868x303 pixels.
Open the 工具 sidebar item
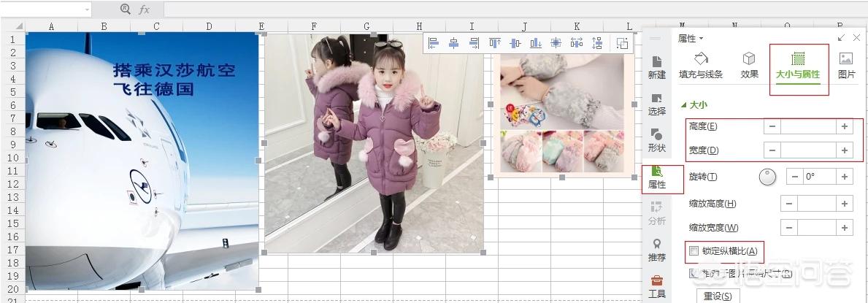[x=657, y=286]
